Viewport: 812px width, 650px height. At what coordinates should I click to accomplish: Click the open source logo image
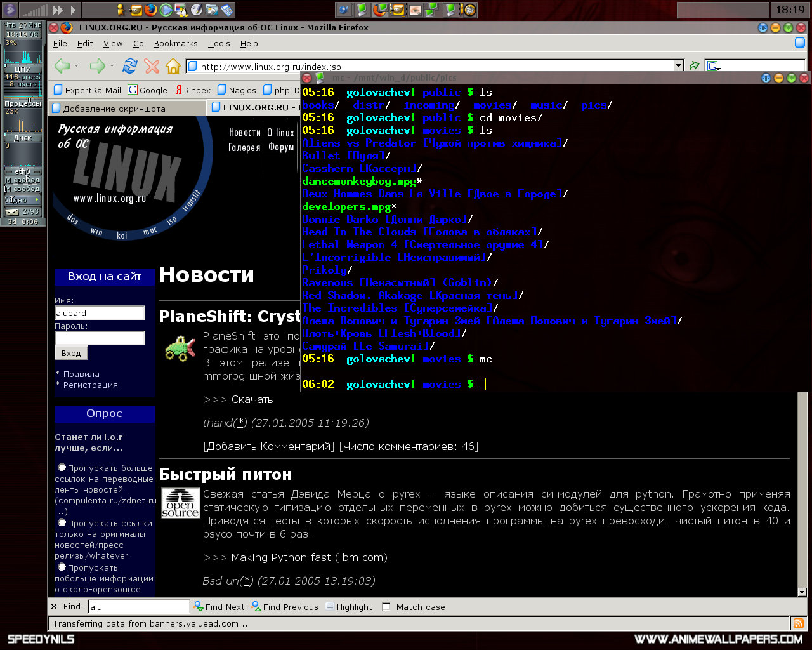pyautogui.click(x=180, y=503)
